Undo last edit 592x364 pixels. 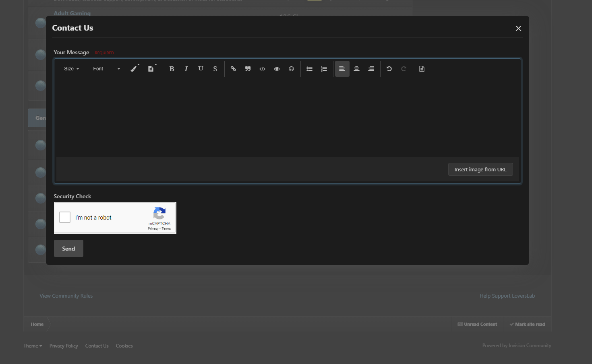pyautogui.click(x=389, y=69)
